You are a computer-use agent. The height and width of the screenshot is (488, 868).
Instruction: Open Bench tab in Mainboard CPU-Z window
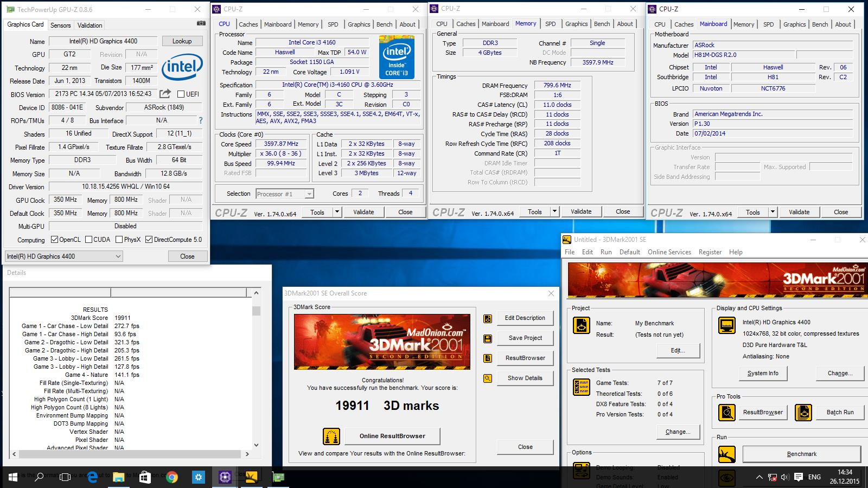point(820,24)
